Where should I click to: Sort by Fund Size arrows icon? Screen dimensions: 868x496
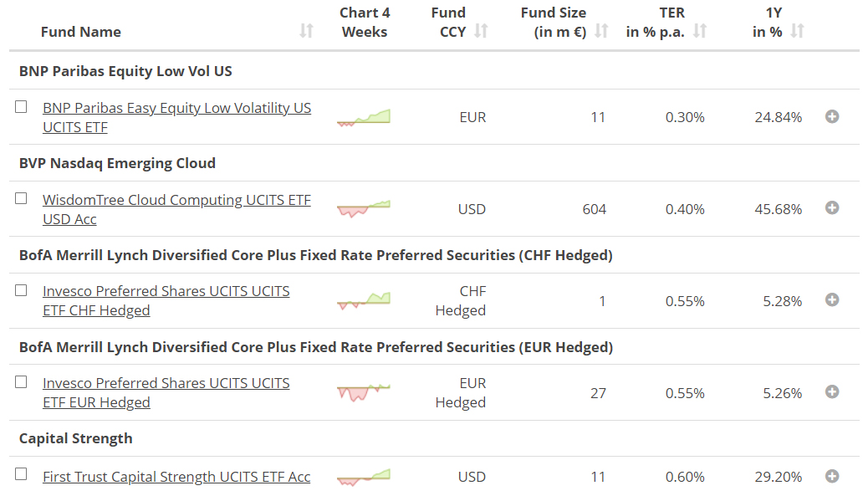point(601,32)
